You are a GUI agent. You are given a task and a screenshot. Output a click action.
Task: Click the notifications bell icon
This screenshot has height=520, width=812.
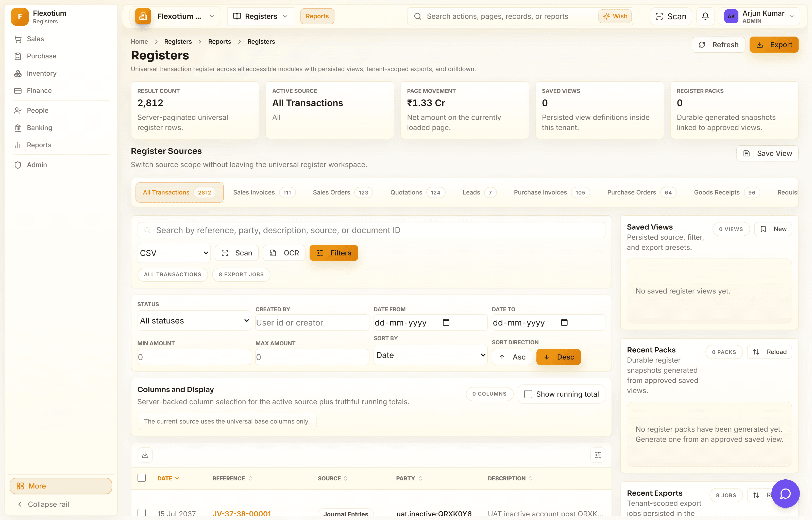point(705,16)
